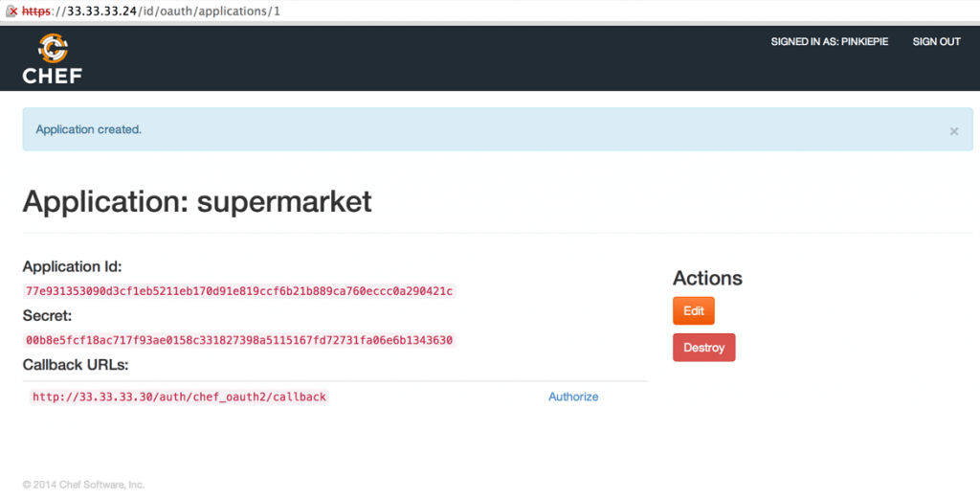
Task: Dismiss the 'Application created' alert
Action: 953,131
